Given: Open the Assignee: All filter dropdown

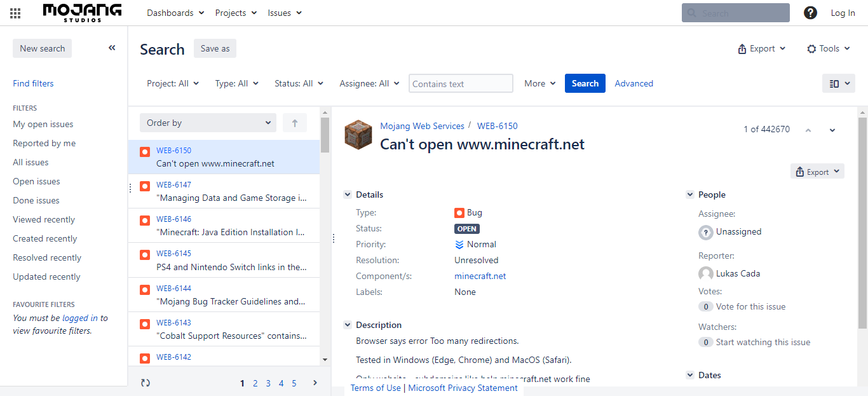Looking at the screenshot, I should 369,83.
